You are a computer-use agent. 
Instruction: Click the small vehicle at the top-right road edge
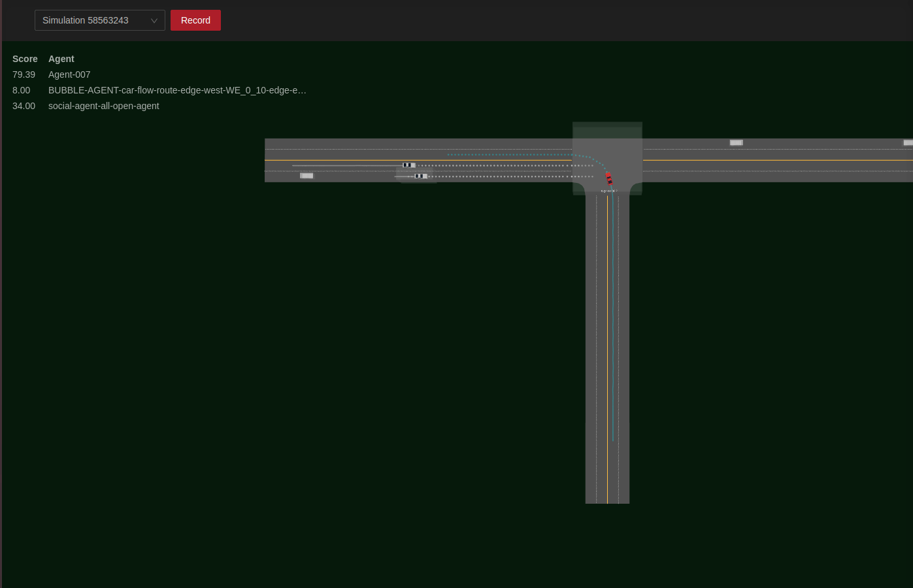(908, 142)
